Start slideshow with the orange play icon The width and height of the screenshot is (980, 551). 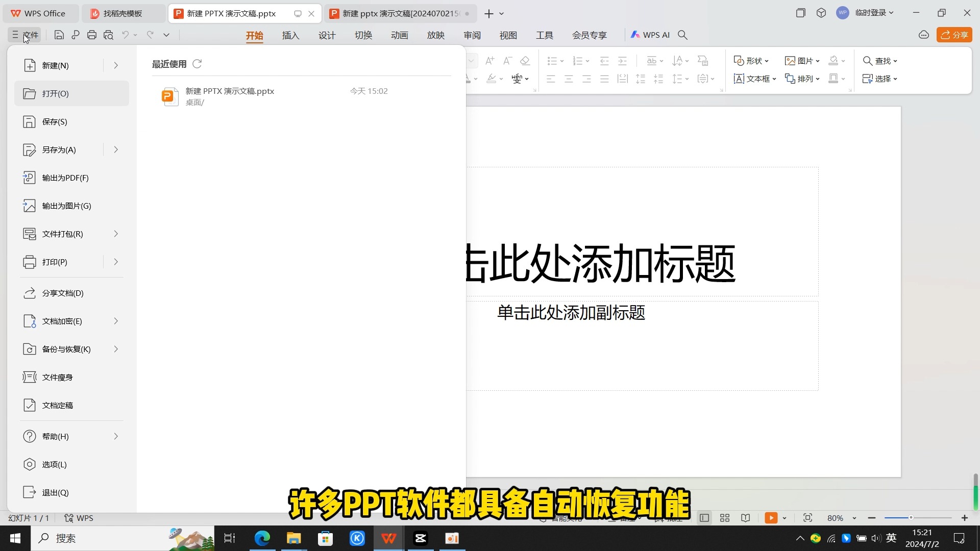pos(771,517)
